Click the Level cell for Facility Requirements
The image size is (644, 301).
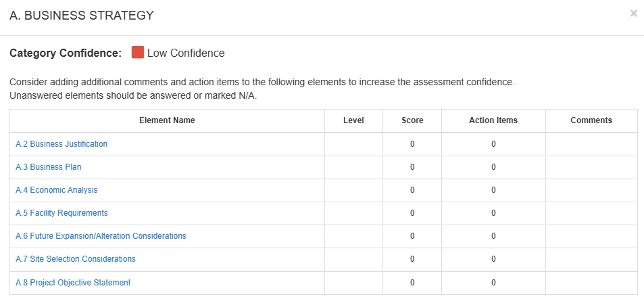pos(353,213)
